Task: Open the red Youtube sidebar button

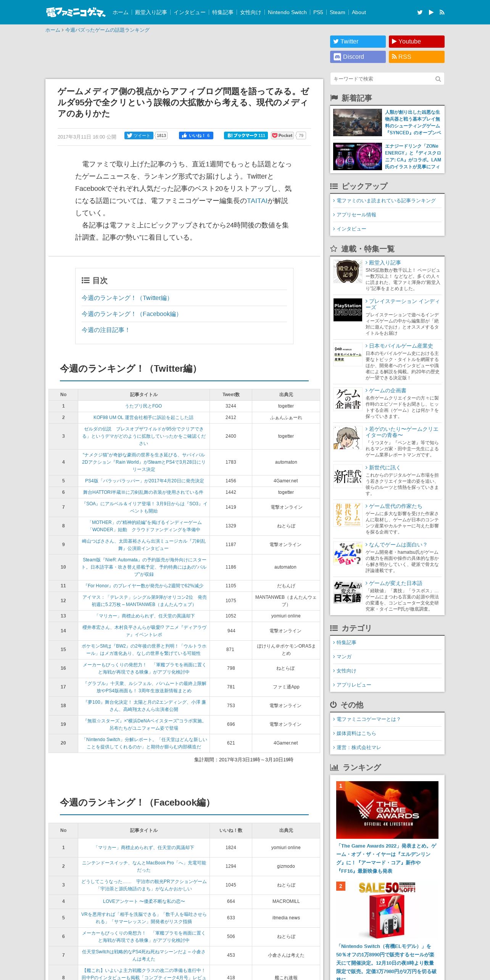Action: 417,42
